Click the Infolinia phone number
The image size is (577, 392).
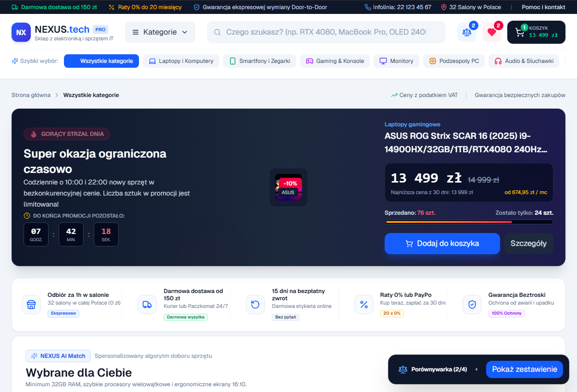tap(402, 7)
